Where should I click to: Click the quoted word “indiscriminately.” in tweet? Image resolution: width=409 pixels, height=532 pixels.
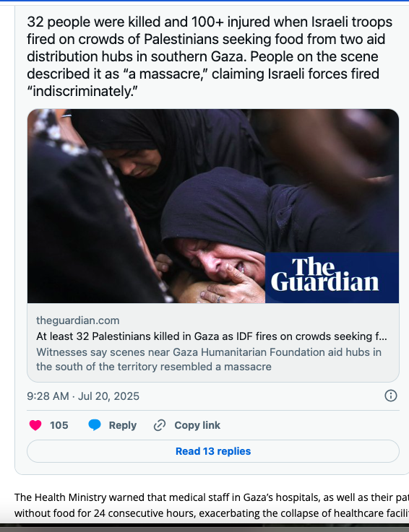pyautogui.click(x=82, y=91)
